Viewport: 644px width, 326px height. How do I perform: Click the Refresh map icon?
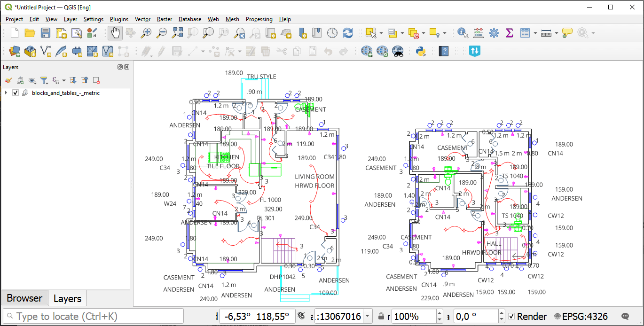348,33
